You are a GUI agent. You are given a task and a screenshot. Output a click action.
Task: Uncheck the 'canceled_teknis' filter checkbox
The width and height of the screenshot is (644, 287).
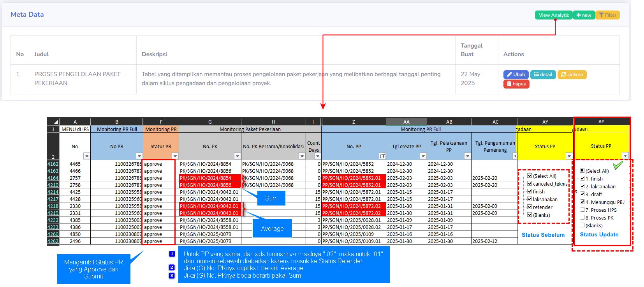click(x=530, y=183)
